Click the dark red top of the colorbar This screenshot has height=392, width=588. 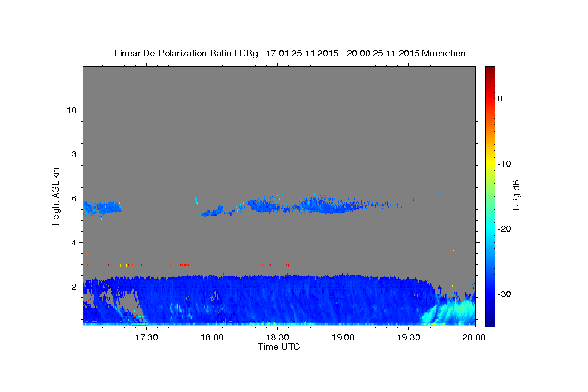[490, 70]
